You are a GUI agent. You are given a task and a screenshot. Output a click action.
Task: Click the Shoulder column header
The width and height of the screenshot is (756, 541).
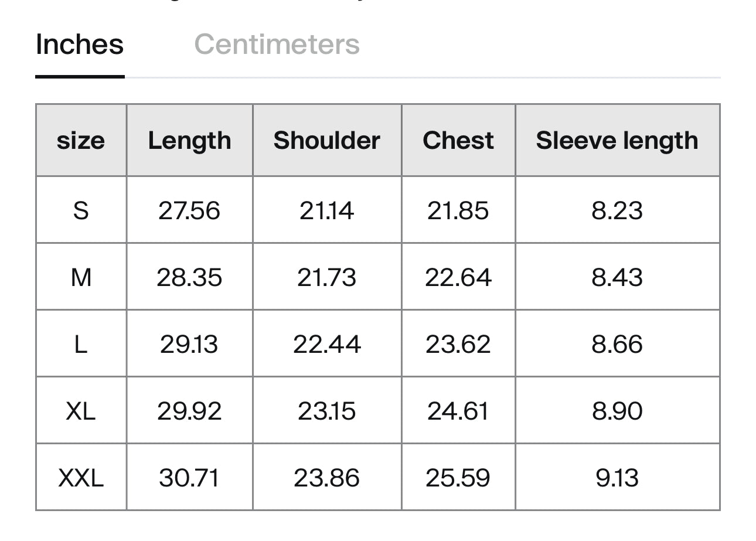click(x=326, y=141)
